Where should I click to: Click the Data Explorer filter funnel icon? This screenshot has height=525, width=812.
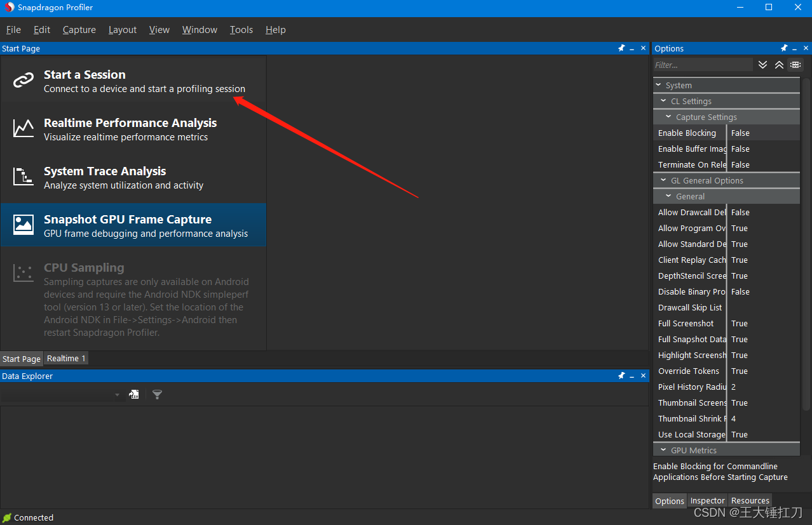coord(158,395)
